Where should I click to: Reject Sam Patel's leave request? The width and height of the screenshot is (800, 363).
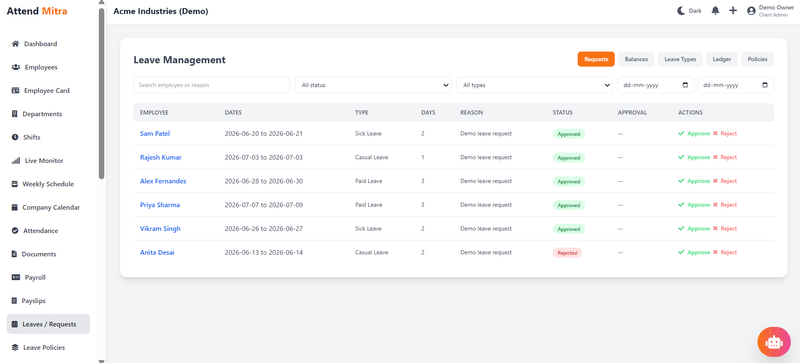coord(725,133)
